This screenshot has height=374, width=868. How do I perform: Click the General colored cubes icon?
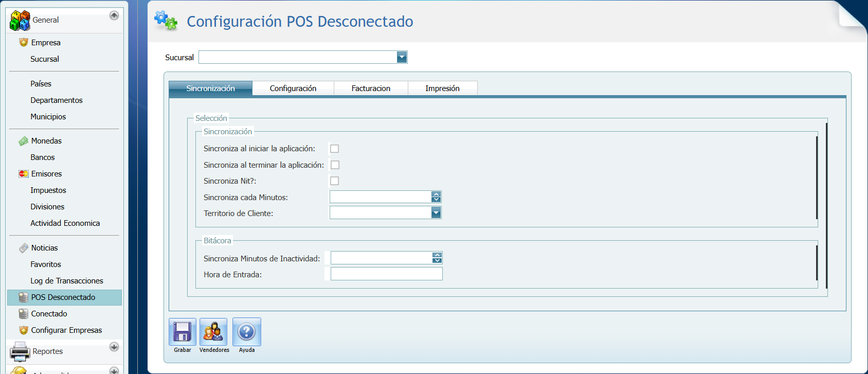(x=20, y=21)
